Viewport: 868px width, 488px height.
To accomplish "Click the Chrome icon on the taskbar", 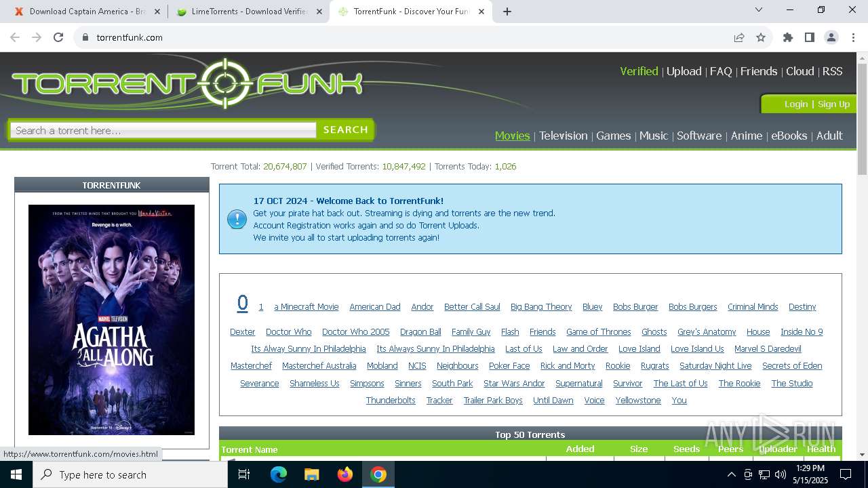I will click(378, 474).
